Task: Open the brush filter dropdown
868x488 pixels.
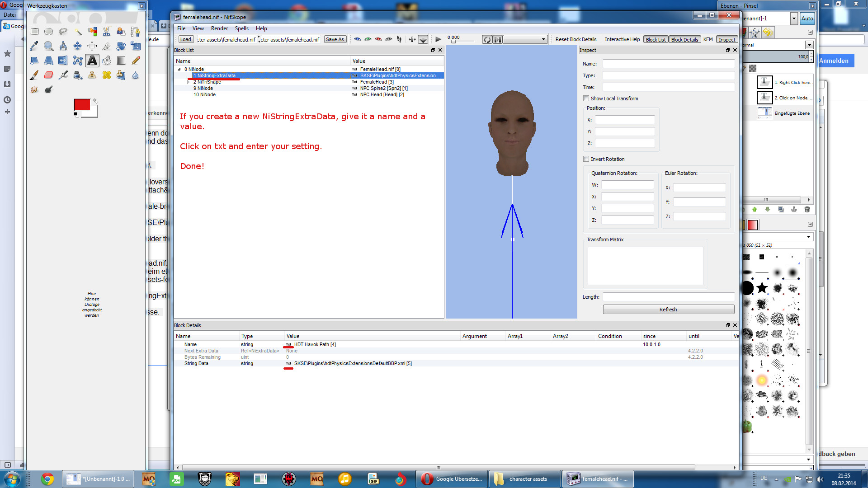Action: tap(809, 237)
